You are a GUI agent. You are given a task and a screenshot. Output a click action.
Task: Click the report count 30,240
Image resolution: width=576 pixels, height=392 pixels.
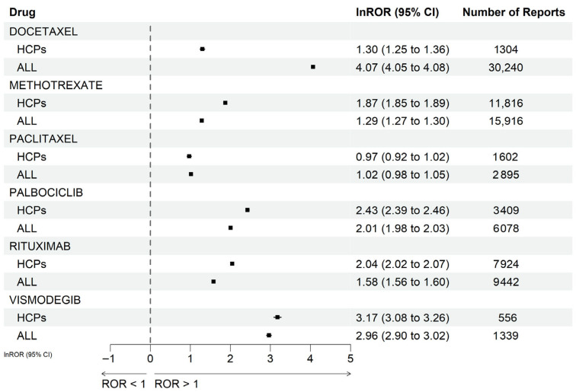pos(506,68)
